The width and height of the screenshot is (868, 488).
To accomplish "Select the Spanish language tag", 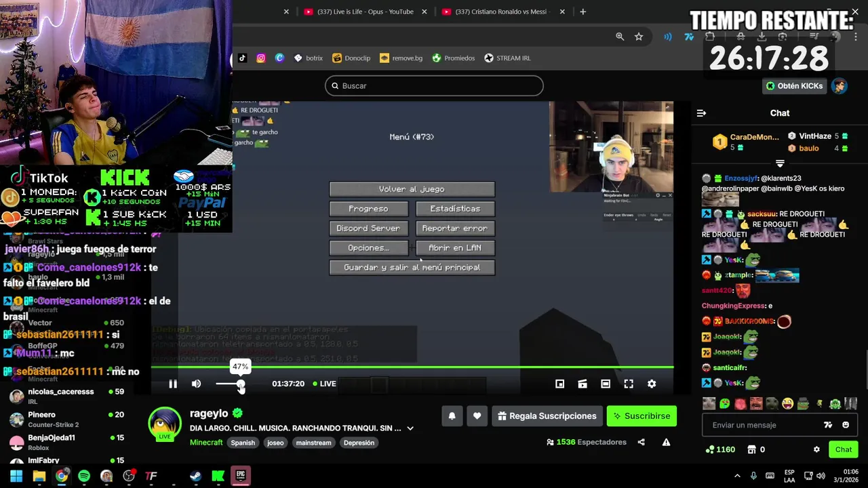I will click(243, 443).
